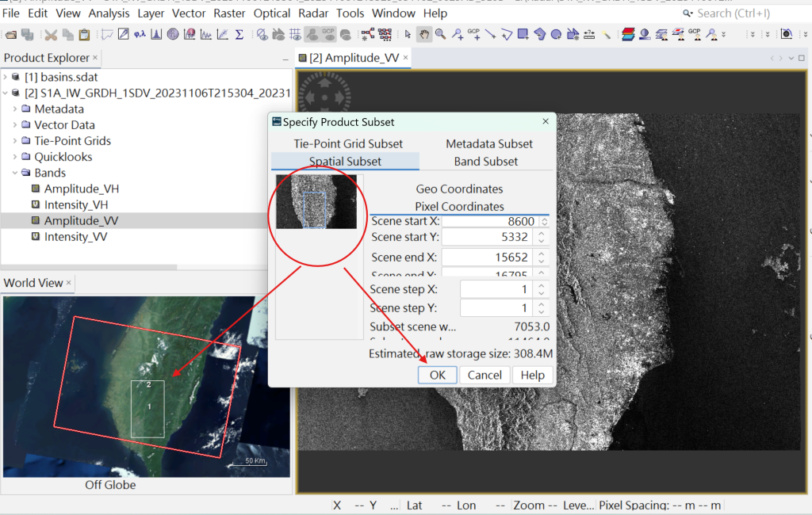The width and height of the screenshot is (812, 515).
Task: Collapse the [2] S1A_IW_GRDH product node
Action: tap(6, 93)
